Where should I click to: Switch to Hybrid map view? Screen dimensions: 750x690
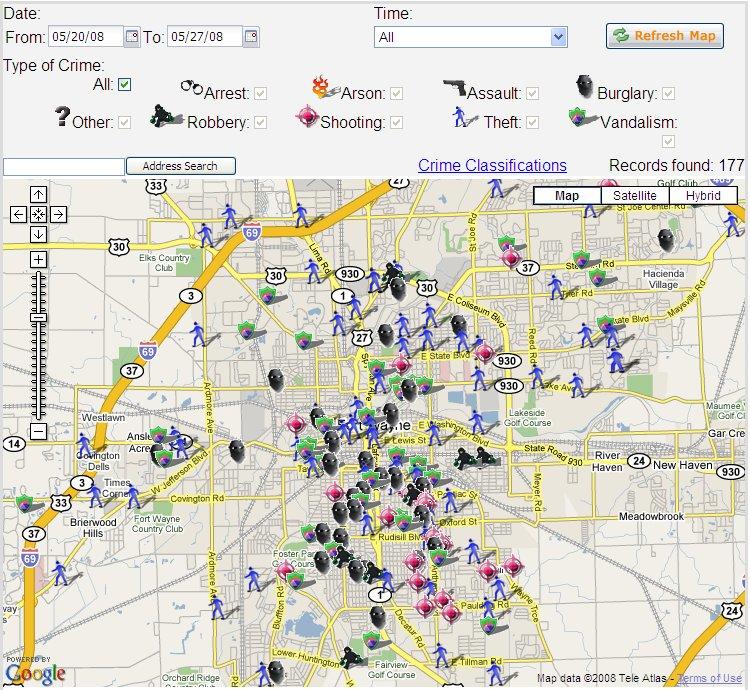point(703,196)
